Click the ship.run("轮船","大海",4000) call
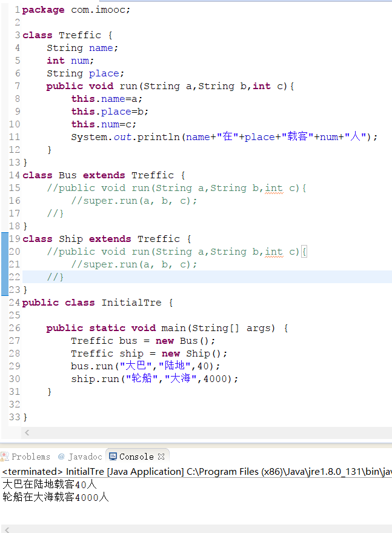Viewport: 392px width, 533px height. pyautogui.click(x=154, y=379)
